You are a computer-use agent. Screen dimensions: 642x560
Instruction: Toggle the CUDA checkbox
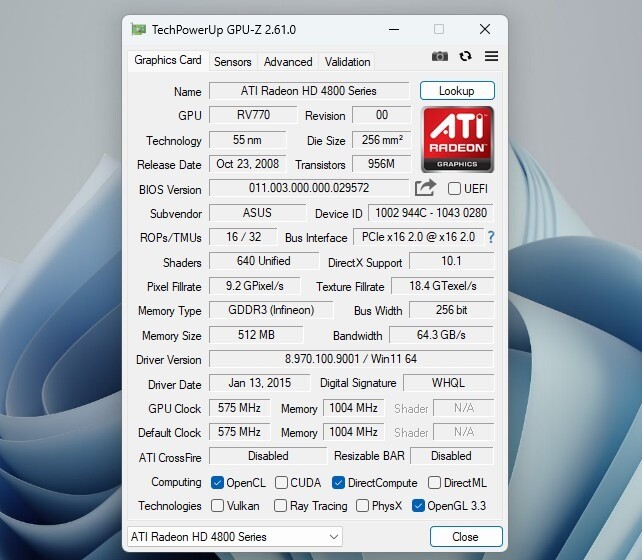tap(281, 483)
